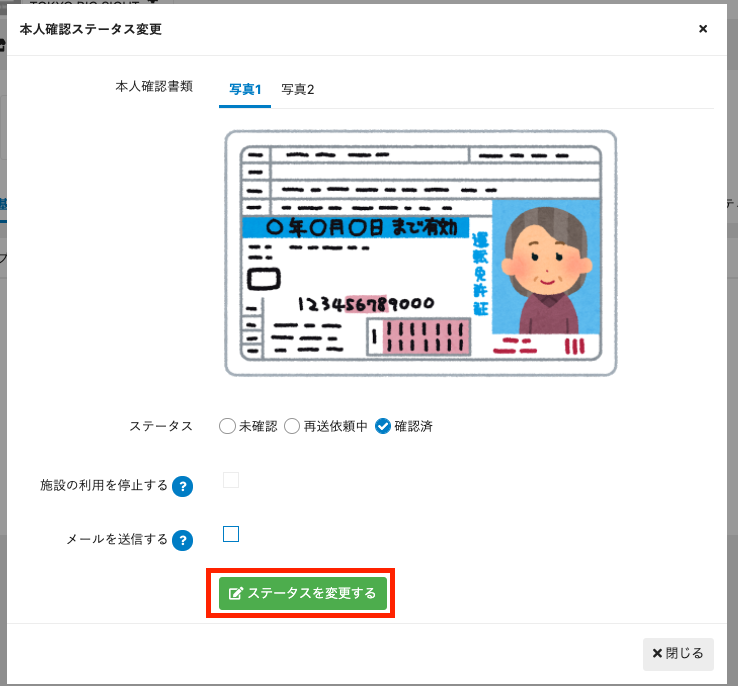Click the pink barcode area on the license

pos(420,337)
